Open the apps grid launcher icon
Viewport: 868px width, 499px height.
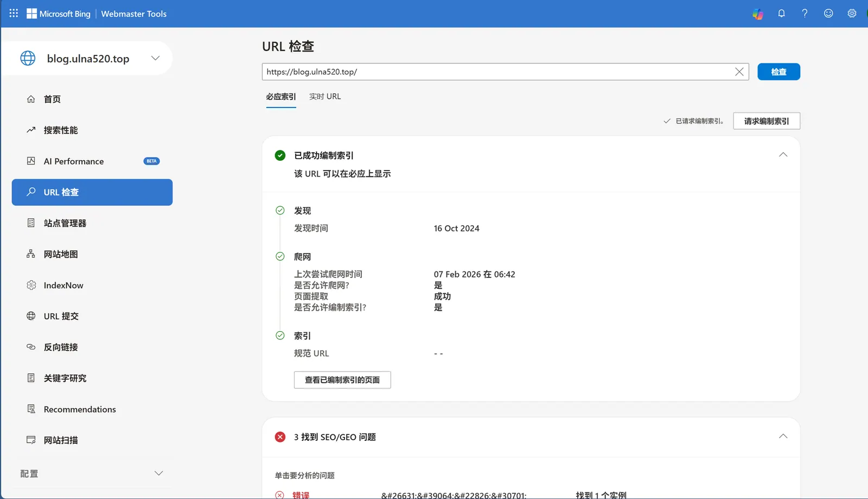[14, 13]
